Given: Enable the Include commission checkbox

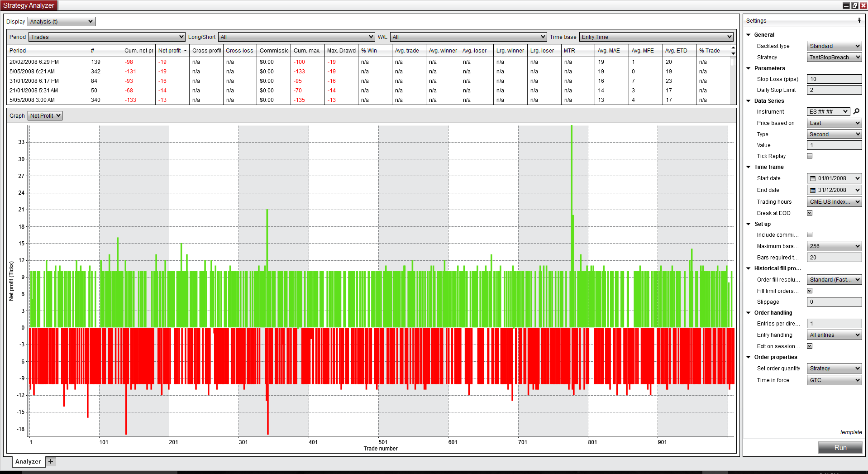Looking at the screenshot, I should click(x=810, y=235).
